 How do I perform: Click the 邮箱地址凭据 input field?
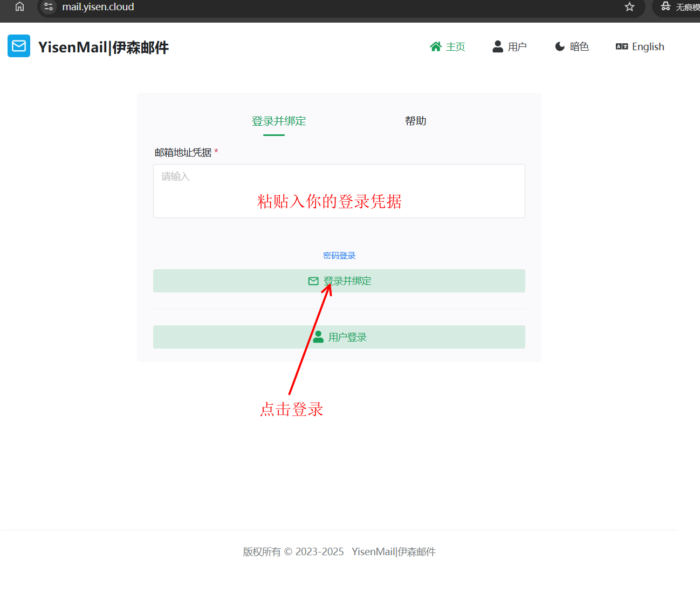click(x=339, y=190)
